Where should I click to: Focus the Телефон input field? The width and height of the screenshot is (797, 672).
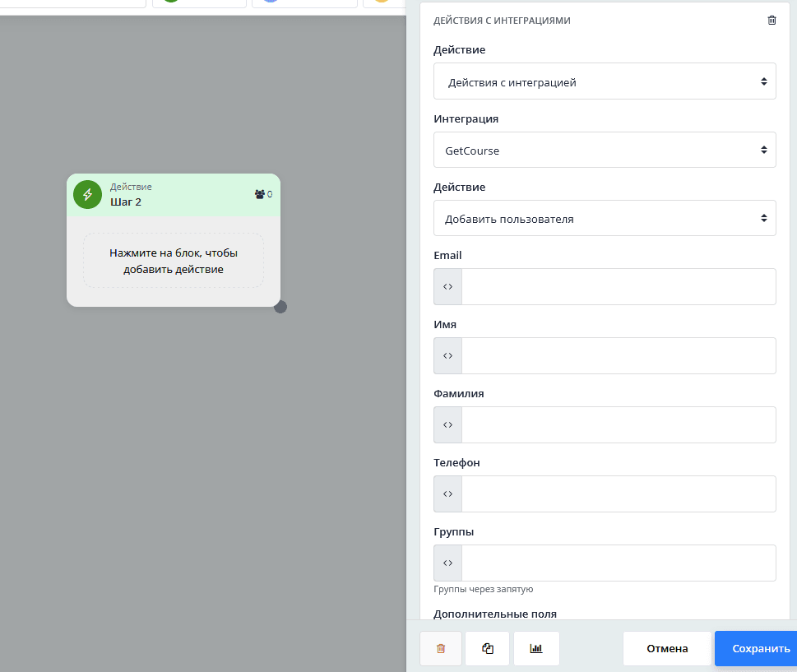point(619,494)
